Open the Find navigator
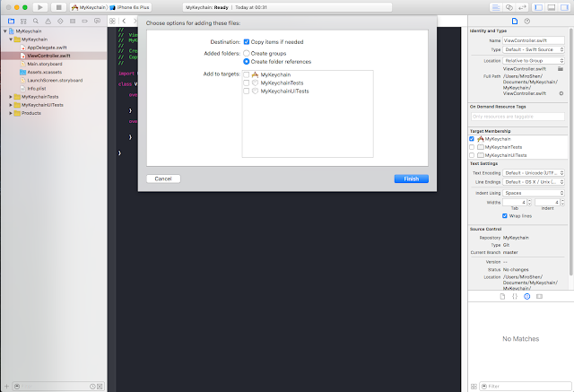 [36, 22]
